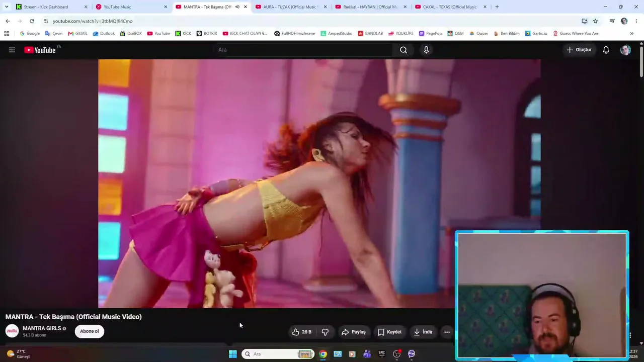Open Chrome apps grid in bookmarks bar
Image resolution: width=644 pixels, height=362 pixels.
[7, 34]
